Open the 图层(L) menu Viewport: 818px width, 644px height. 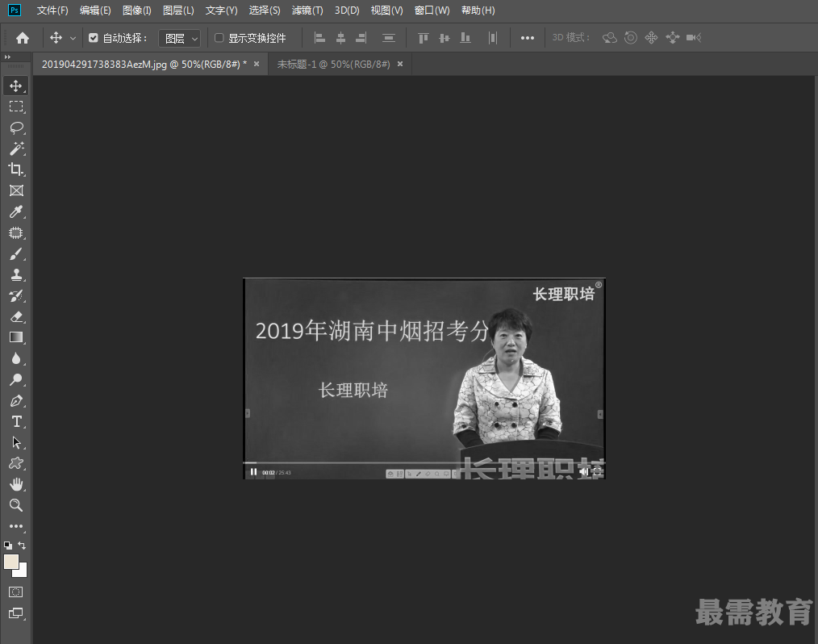coord(178,10)
